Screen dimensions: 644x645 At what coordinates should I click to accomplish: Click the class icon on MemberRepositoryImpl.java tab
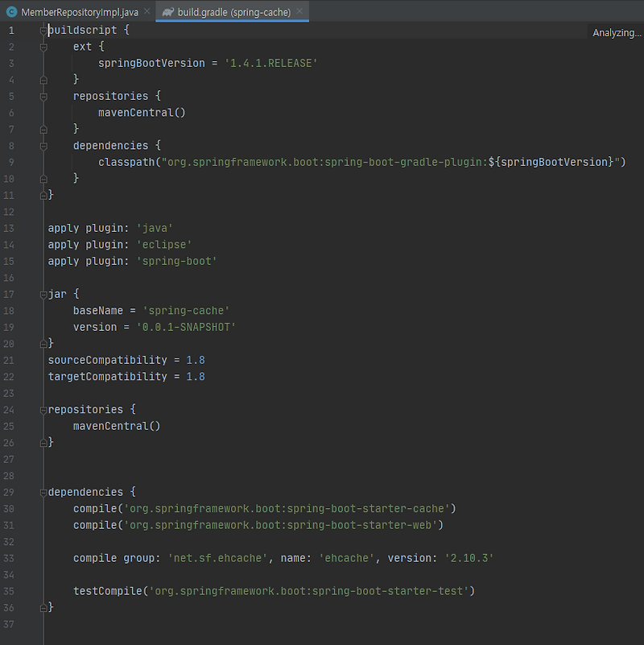pyautogui.click(x=11, y=12)
